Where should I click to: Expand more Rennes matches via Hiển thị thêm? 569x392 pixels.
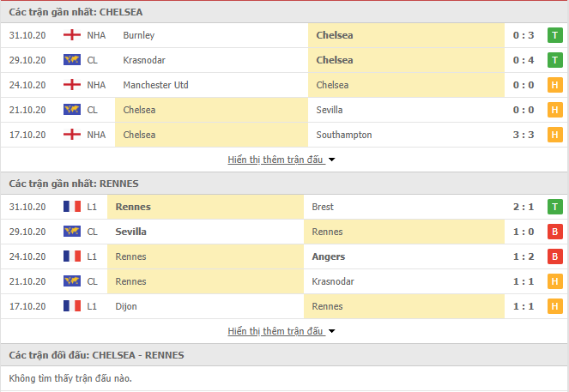tap(275, 331)
